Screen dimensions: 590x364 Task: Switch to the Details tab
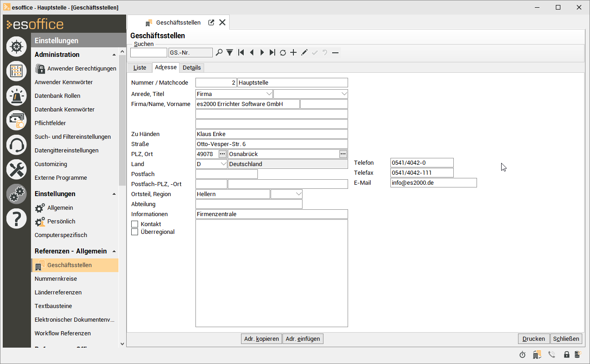click(192, 68)
